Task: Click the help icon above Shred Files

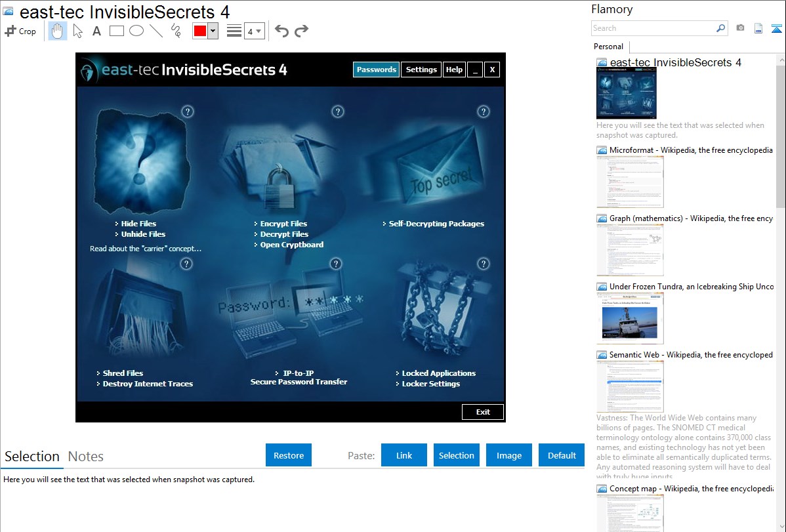Action: [x=186, y=264]
